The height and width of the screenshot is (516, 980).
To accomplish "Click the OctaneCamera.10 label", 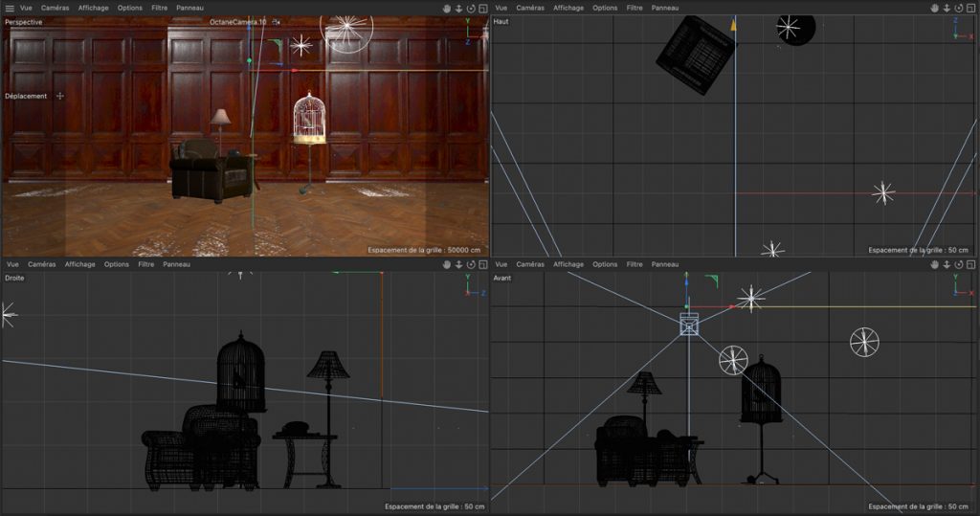I will click(x=238, y=22).
